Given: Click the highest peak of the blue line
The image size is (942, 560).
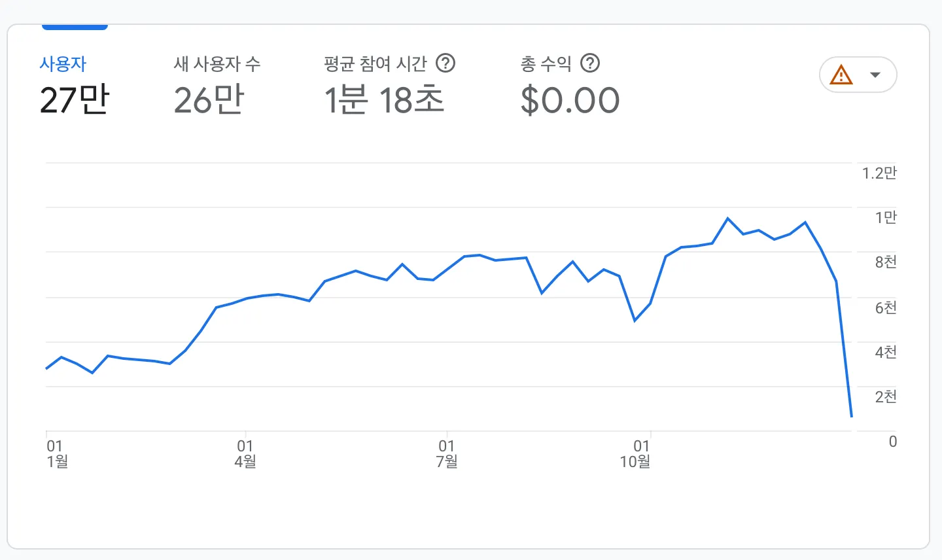Looking at the screenshot, I should [727, 219].
